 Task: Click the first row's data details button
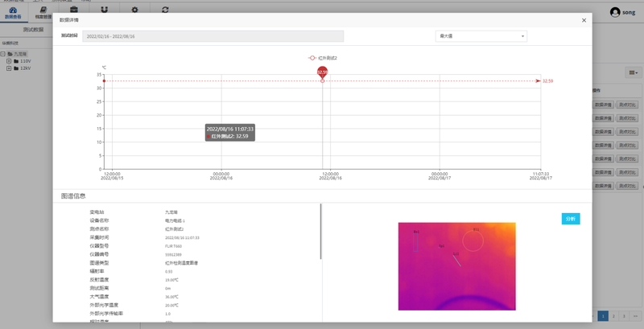click(x=603, y=105)
